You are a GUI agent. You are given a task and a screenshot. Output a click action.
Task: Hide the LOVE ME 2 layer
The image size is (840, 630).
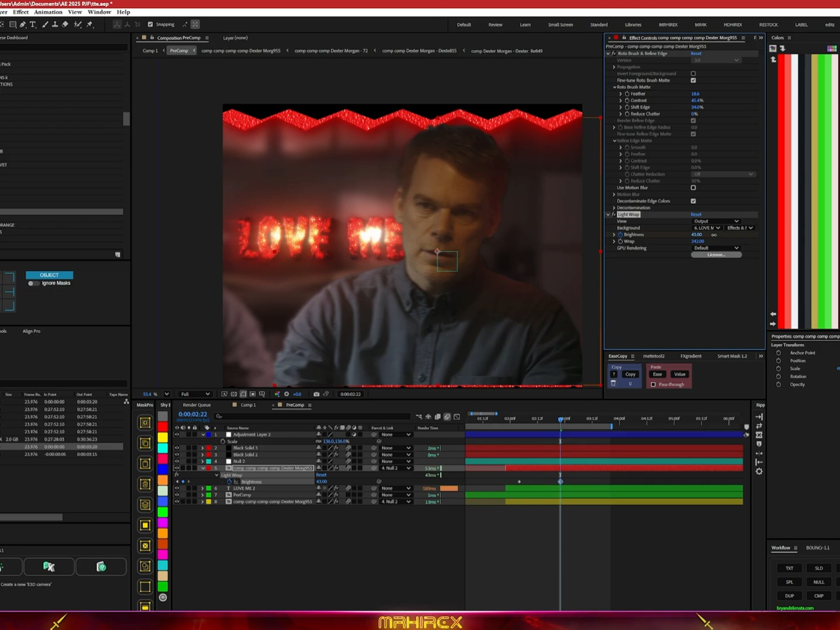click(x=177, y=488)
